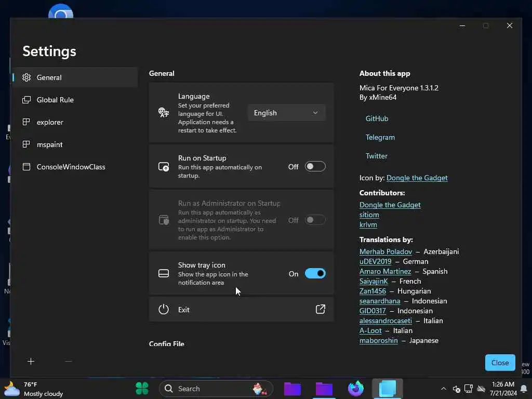Viewport: 532px width, 399px height.
Task: Click the General gear icon in sidebar
Action: 26,77
